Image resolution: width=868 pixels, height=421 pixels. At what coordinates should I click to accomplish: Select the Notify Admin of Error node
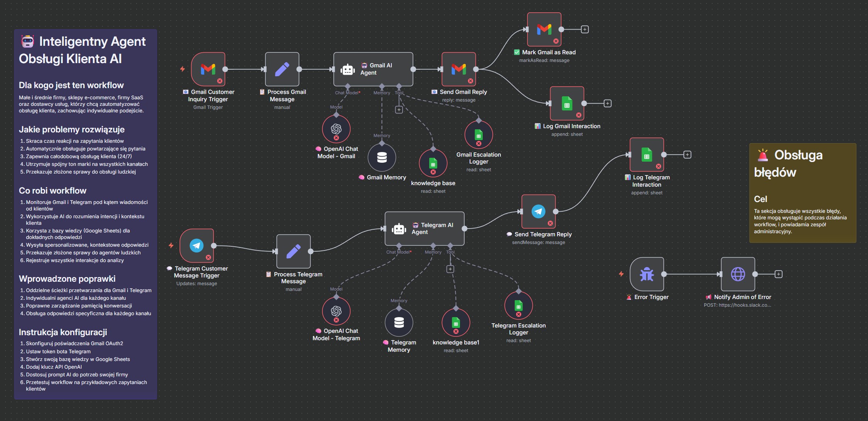point(738,274)
